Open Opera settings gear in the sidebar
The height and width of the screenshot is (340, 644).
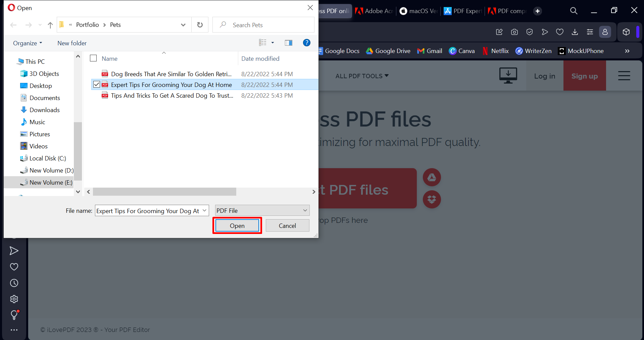14,299
